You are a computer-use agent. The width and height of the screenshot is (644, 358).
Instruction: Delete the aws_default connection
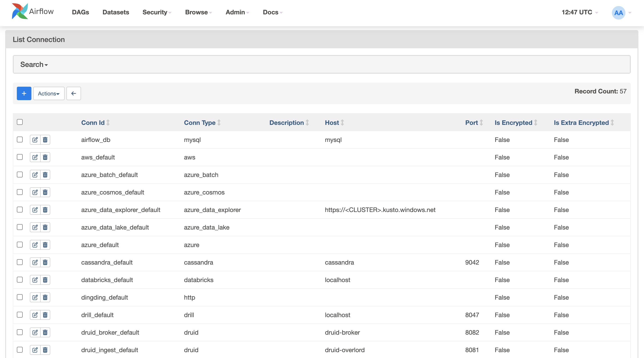[x=45, y=157]
